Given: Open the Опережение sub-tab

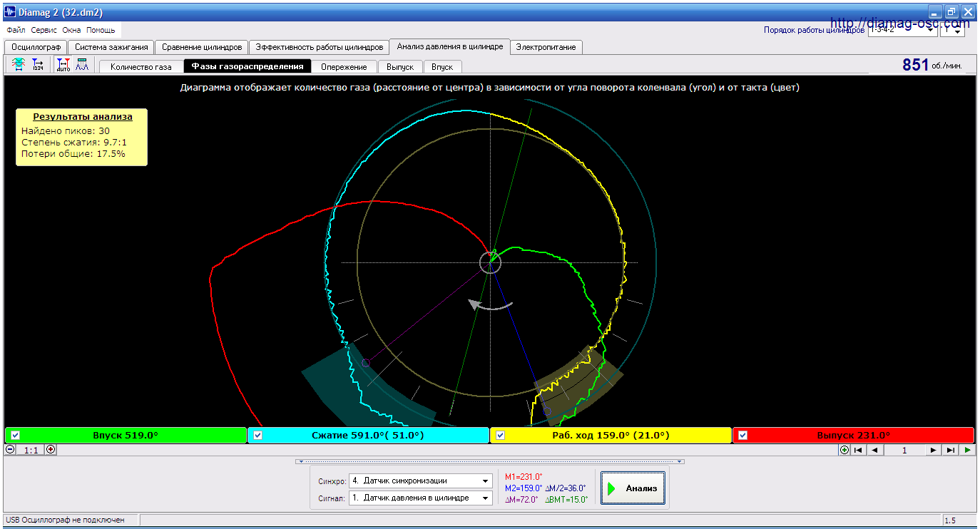Looking at the screenshot, I should click(x=344, y=66).
